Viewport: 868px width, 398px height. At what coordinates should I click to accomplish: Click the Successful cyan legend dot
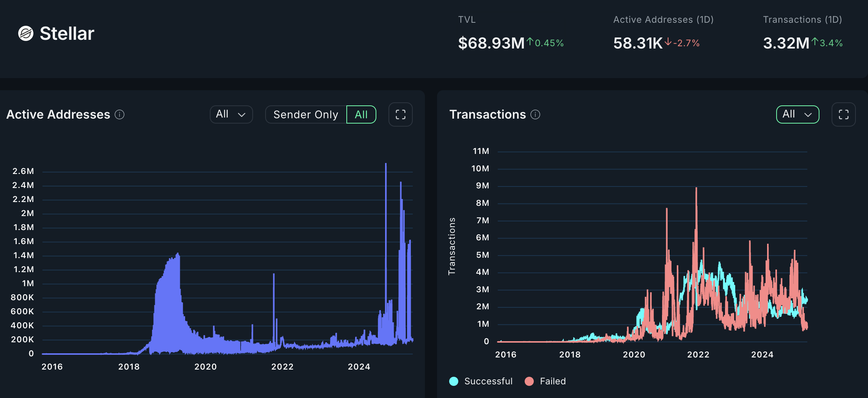(x=454, y=381)
